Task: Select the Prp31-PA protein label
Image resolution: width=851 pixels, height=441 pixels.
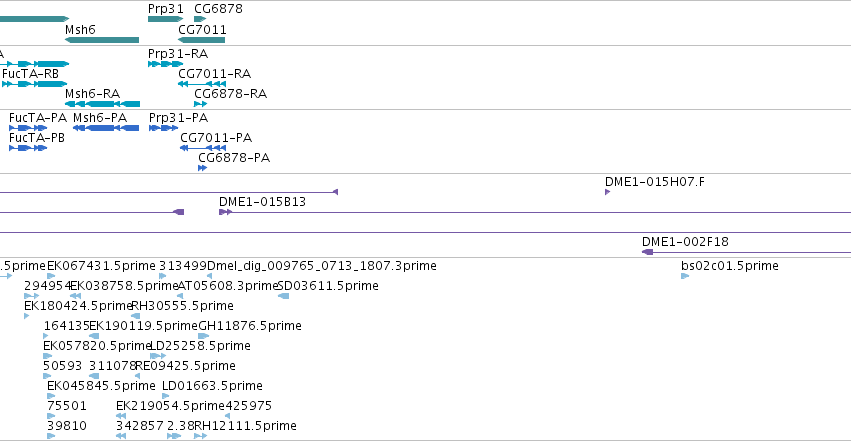Action: coord(178,118)
